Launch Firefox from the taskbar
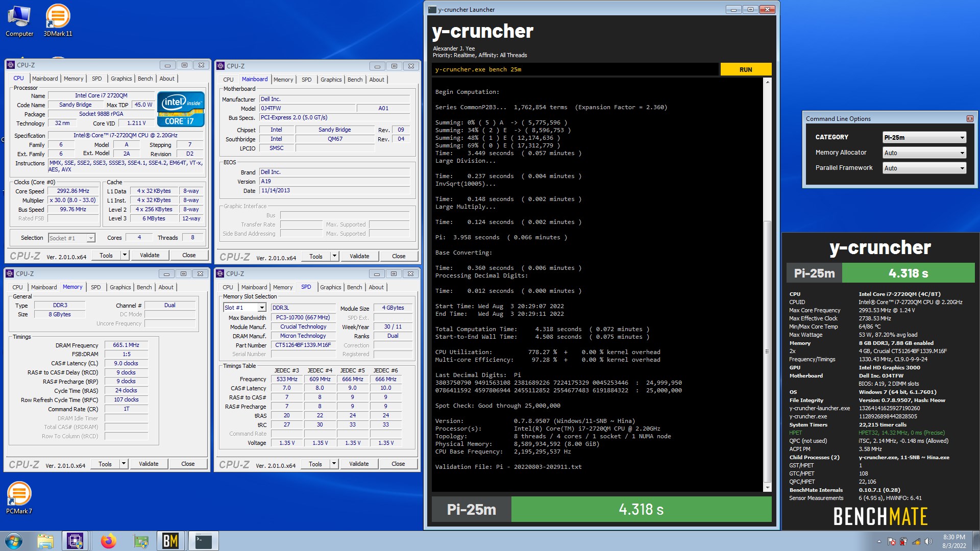 [108, 541]
